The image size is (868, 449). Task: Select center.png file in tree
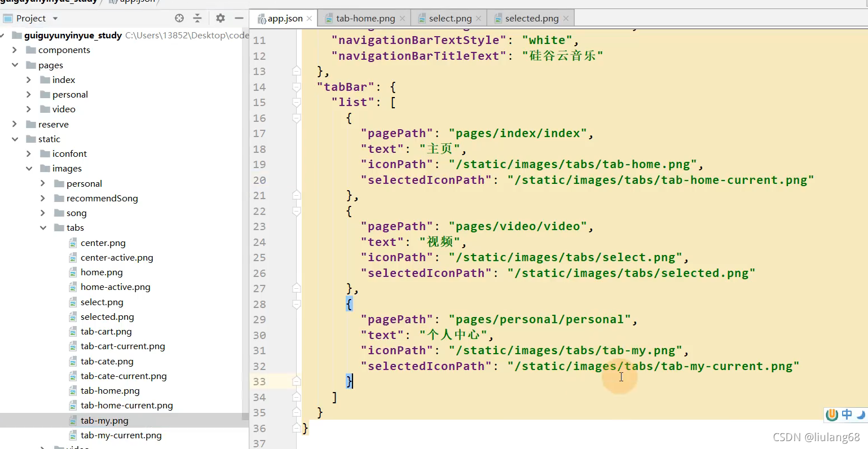(x=103, y=243)
